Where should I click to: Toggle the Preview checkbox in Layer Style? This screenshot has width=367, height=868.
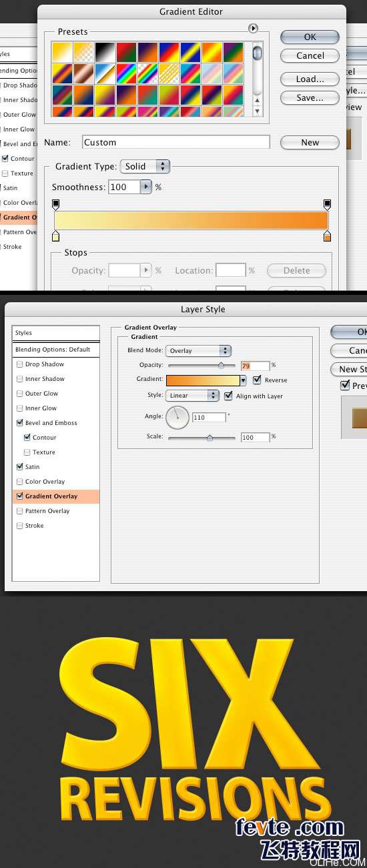pyautogui.click(x=345, y=386)
